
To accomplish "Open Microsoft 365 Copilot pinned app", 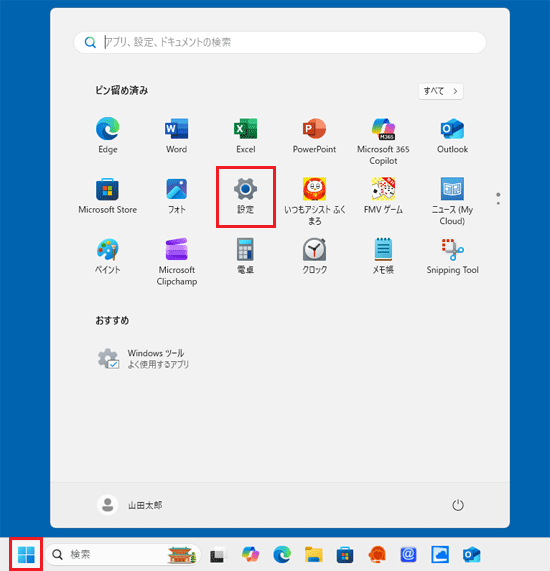I will coord(383,141).
